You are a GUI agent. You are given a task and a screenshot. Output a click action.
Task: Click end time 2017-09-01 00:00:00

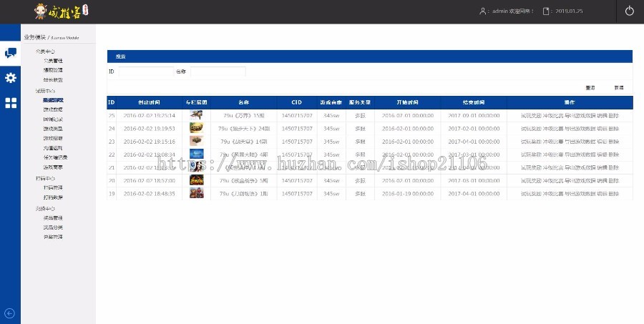(474, 116)
